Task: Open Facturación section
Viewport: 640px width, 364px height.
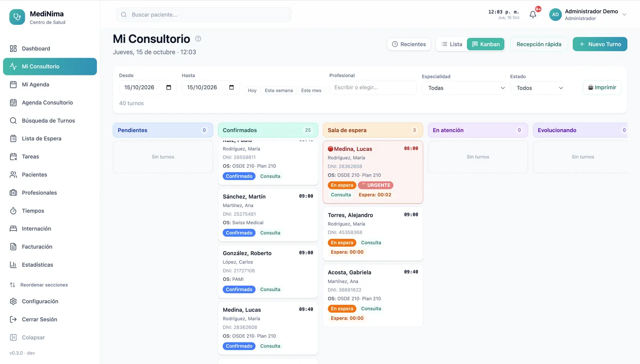Action: tap(50, 246)
